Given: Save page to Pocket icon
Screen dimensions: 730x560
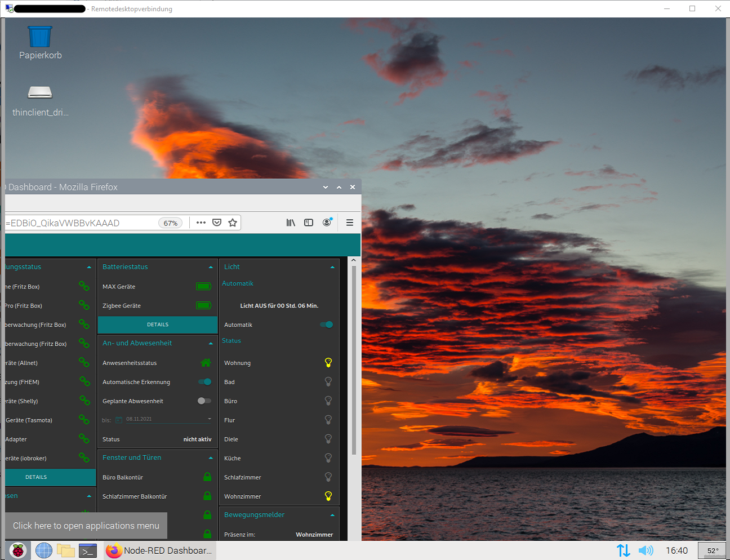Looking at the screenshot, I should point(217,223).
